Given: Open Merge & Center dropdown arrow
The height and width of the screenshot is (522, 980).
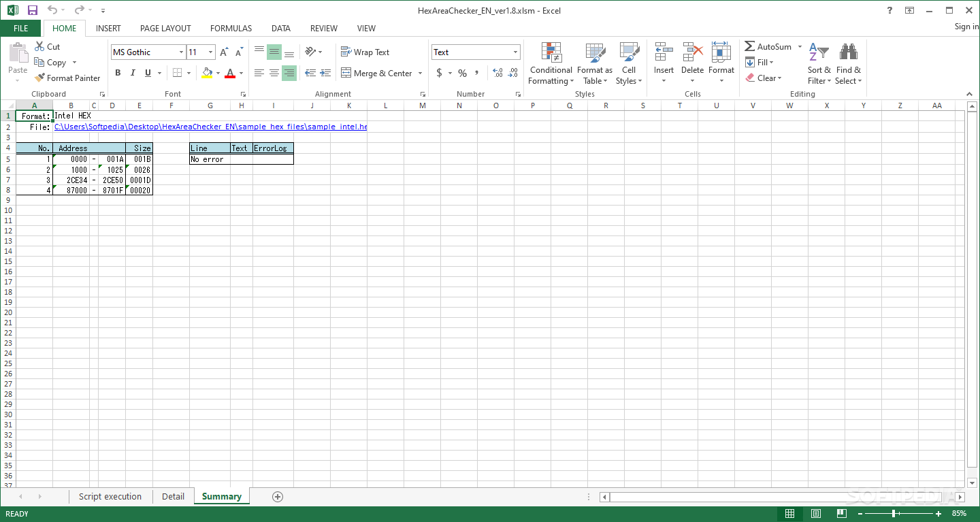Looking at the screenshot, I should (x=420, y=74).
